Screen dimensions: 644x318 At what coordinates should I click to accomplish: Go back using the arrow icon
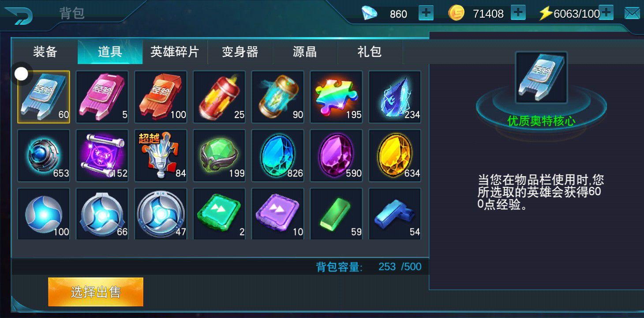(18, 16)
